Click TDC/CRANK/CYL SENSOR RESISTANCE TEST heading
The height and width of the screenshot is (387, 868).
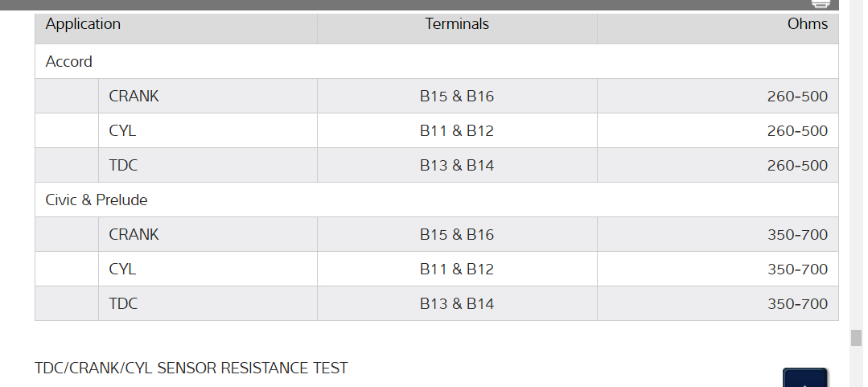click(191, 368)
